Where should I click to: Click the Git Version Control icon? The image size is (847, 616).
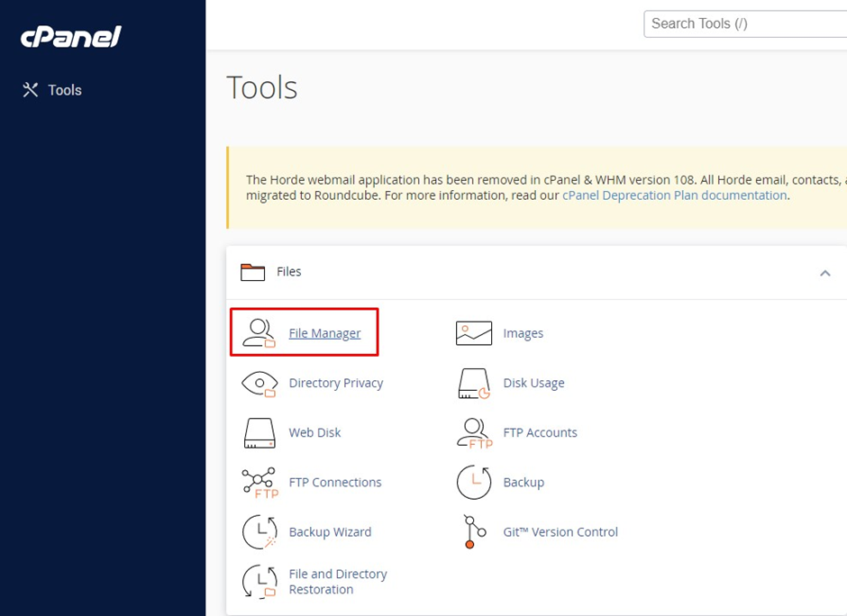coord(474,531)
